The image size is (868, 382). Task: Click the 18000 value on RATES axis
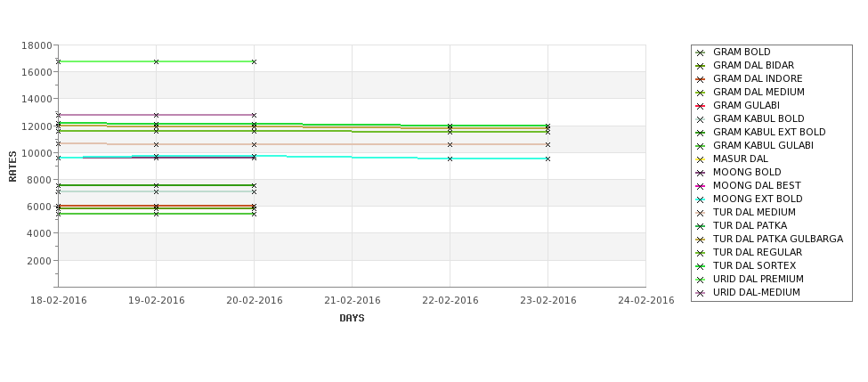37,45
